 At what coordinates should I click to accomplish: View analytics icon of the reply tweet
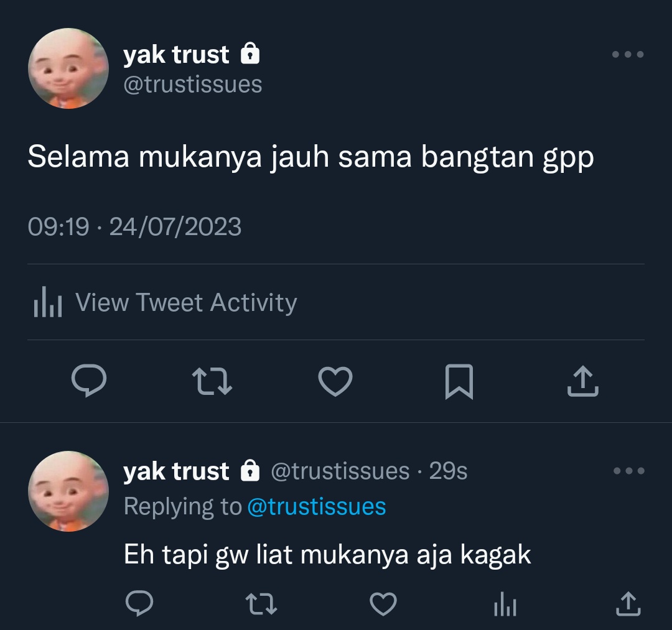point(505,604)
